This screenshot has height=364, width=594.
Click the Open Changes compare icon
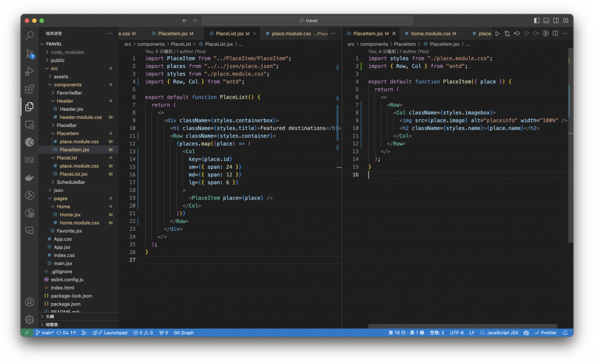pyautogui.click(x=507, y=34)
